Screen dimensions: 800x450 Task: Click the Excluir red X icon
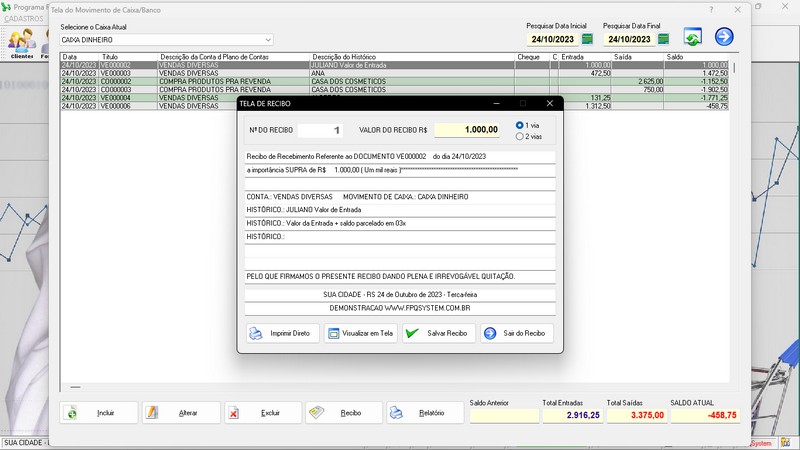tap(233, 413)
